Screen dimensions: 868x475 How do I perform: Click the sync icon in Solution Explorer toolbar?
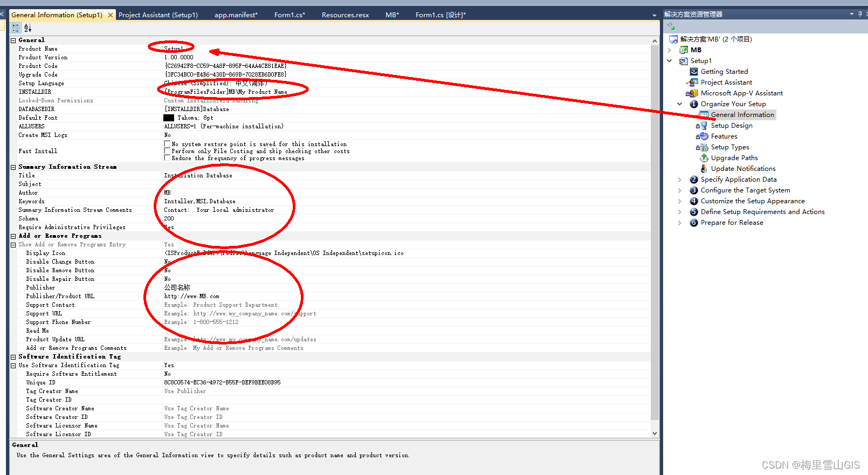[671, 26]
